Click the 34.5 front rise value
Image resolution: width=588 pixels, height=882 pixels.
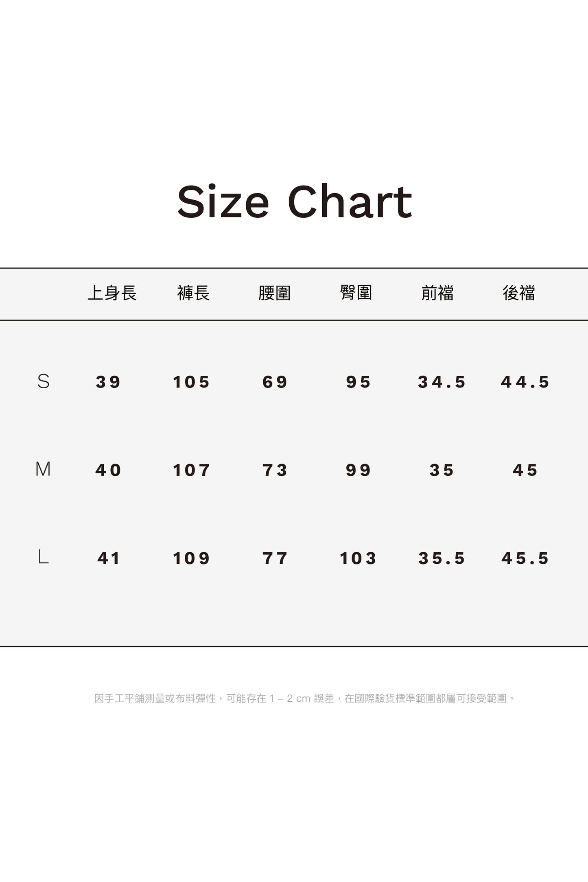(x=442, y=382)
